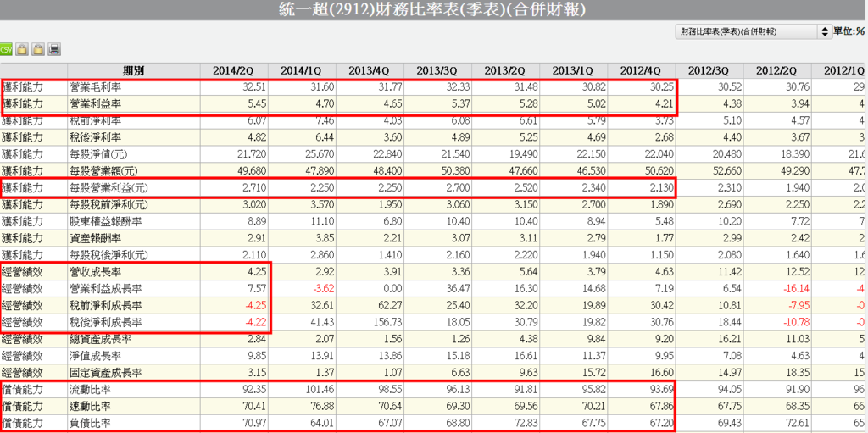Select the 2012/2Q column header
The height and width of the screenshot is (433, 868).
coord(777,71)
